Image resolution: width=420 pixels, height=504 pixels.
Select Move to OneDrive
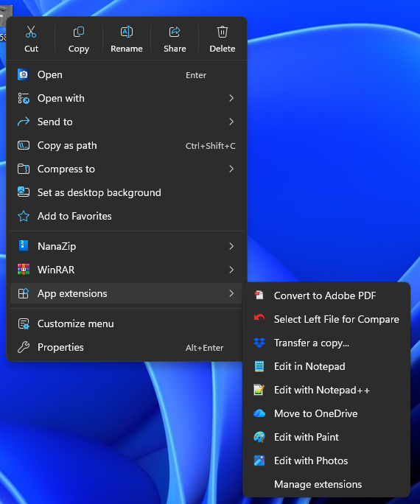[326, 413]
